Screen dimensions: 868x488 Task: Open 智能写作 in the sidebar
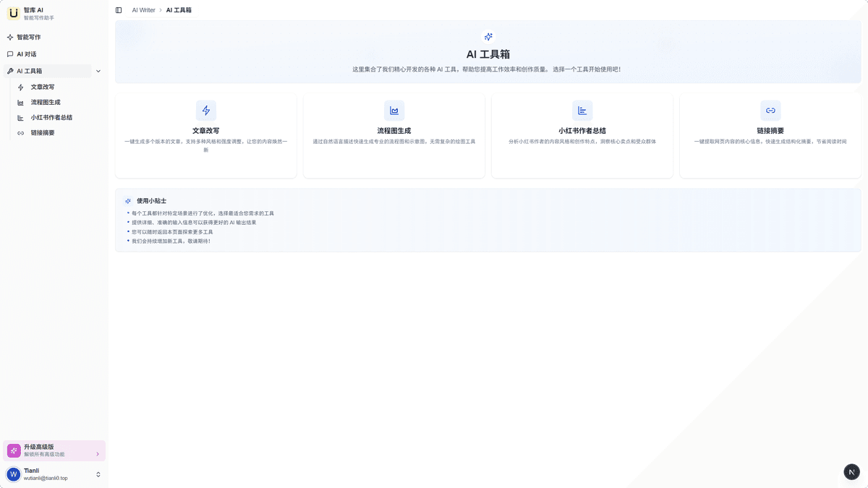click(x=29, y=37)
